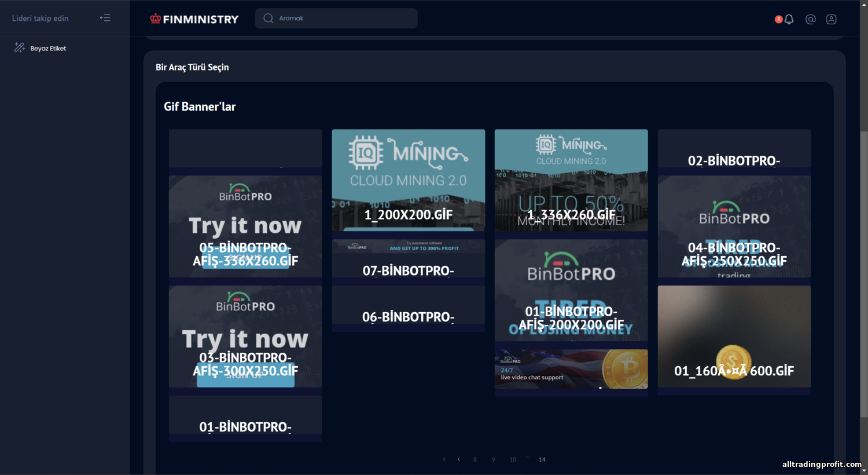Select 05-BINBOTPRO 336X260 banner thumbnail
Viewport: 868px width, 475px height.
(245, 226)
